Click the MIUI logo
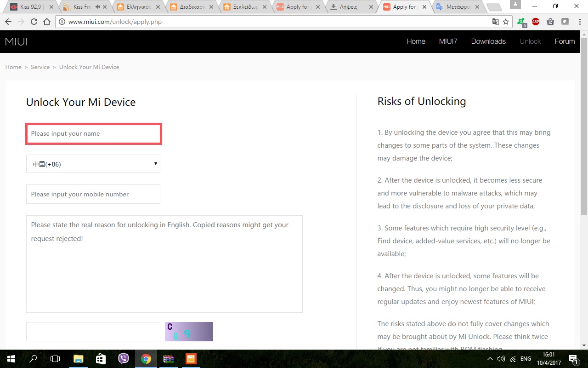Image resolution: width=588 pixels, height=368 pixels. click(x=16, y=41)
